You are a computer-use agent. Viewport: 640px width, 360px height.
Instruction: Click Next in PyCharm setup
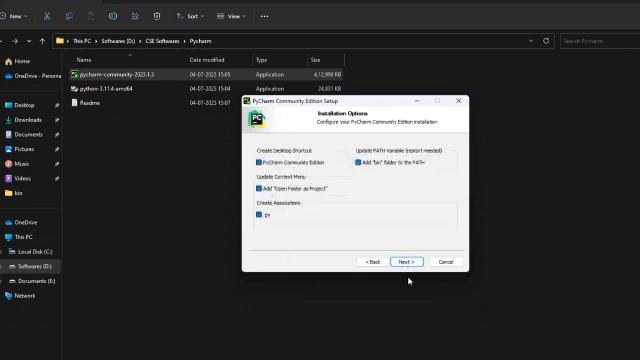(x=407, y=262)
